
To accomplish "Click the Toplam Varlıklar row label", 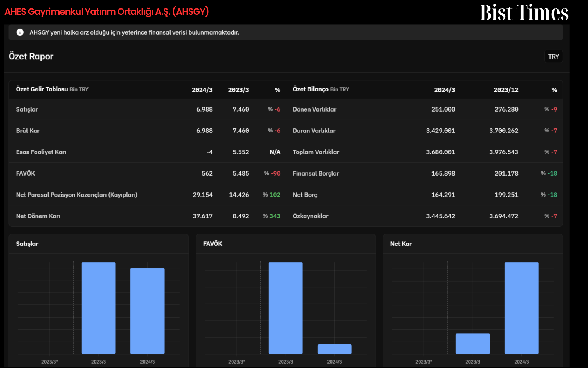I will coord(316,152).
